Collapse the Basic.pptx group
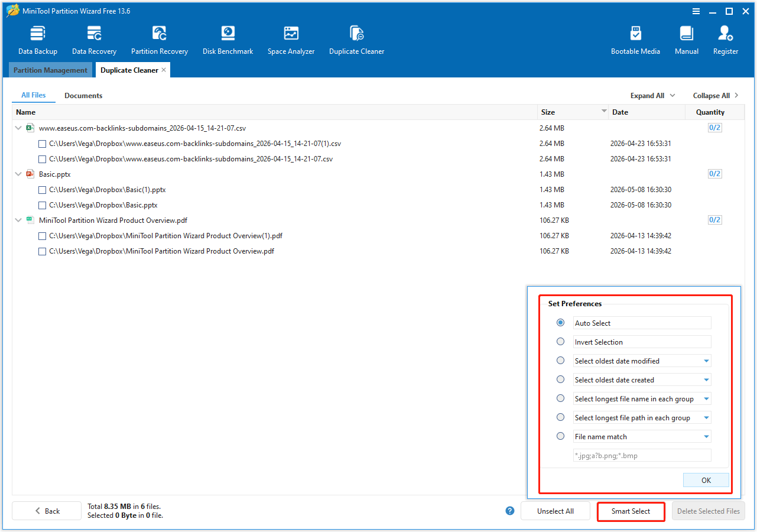The image size is (757, 532). pos(20,174)
